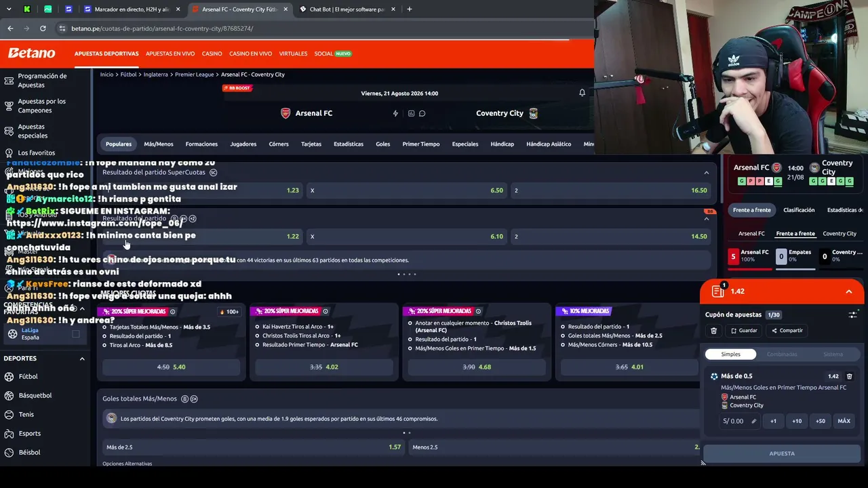The width and height of the screenshot is (868, 488).
Task: Add +10 to the stake
Action: [797, 421]
